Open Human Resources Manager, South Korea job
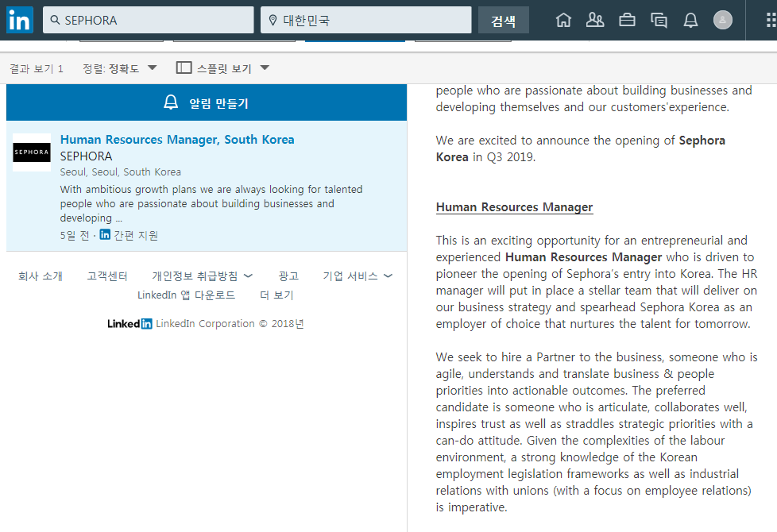 point(177,140)
